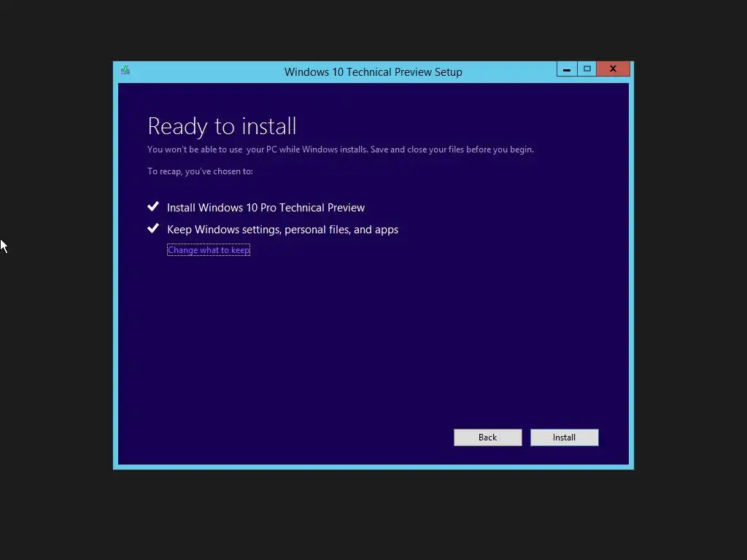Click the "You won't be able to use your PC" notice
Image resolution: width=747 pixels, height=560 pixels.
point(341,149)
